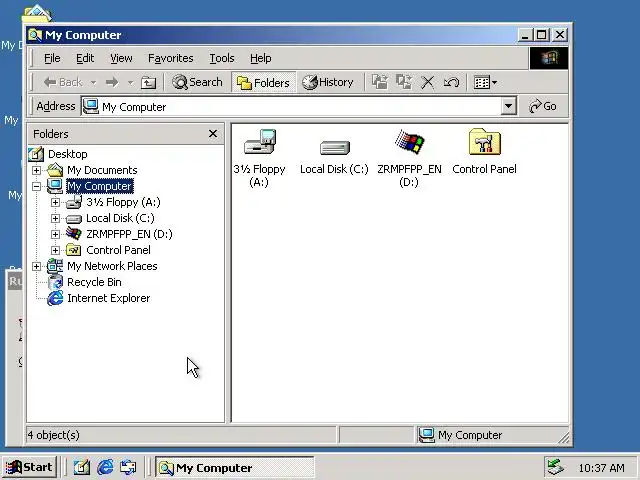The image size is (640, 480).
Task: Close the Folders pane
Action: click(x=213, y=133)
